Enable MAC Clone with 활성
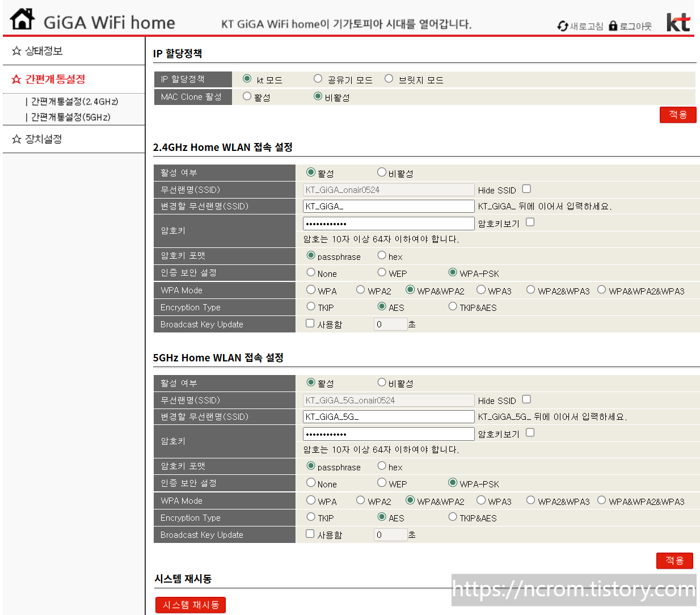Image resolution: width=700 pixels, height=615 pixels. point(247,96)
